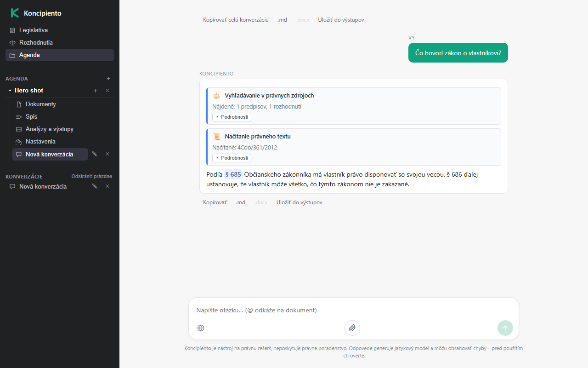588x368 pixels.
Task: Click Načítané: 4Cdo/361/2012 text
Action: point(245,148)
